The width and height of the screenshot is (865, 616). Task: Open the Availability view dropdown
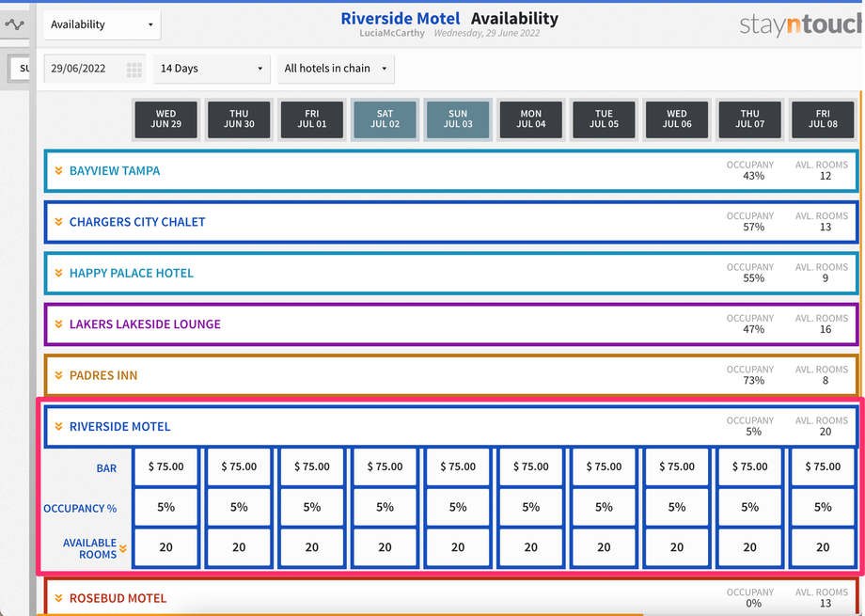(x=102, y=24)
